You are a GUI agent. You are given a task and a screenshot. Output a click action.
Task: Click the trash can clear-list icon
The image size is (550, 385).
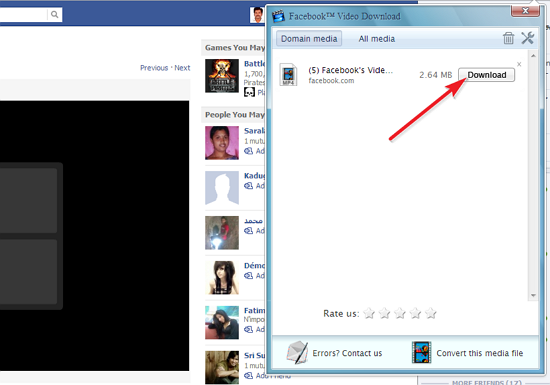(x=508, y=38)
